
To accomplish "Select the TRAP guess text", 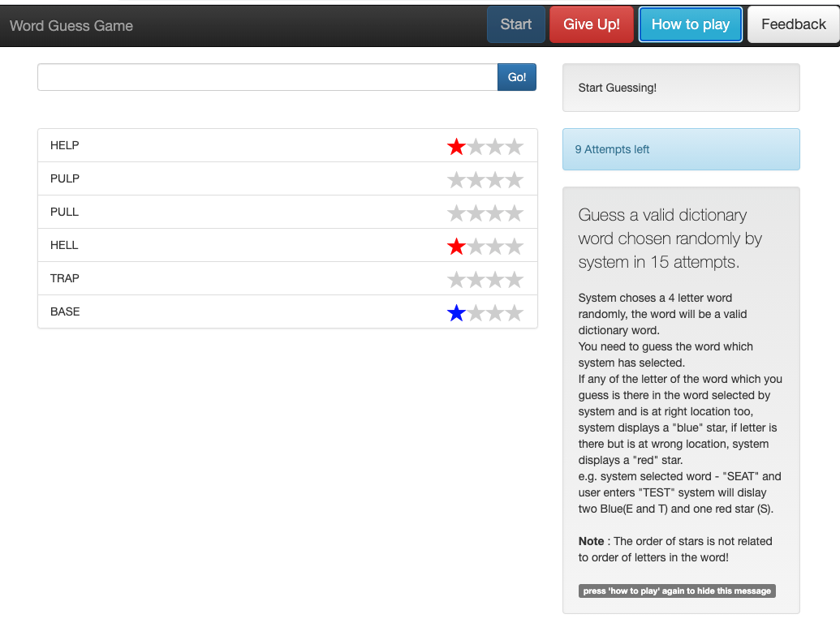I will pos(65,278).
